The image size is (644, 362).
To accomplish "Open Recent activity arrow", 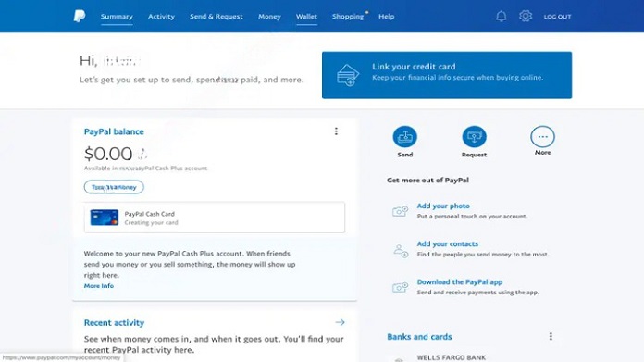I will pyautogui.click(x=340, y=322).
